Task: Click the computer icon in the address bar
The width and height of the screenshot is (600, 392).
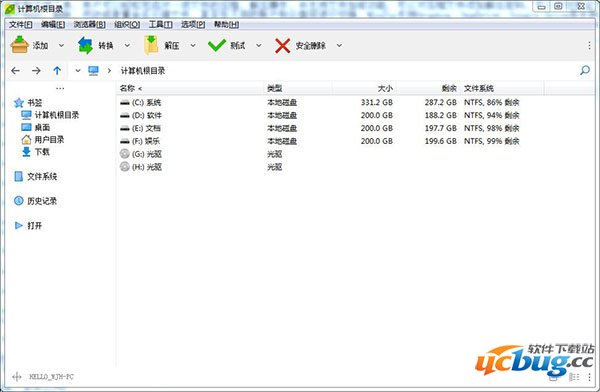Action: pyautogui.click(x=93, y=70)
